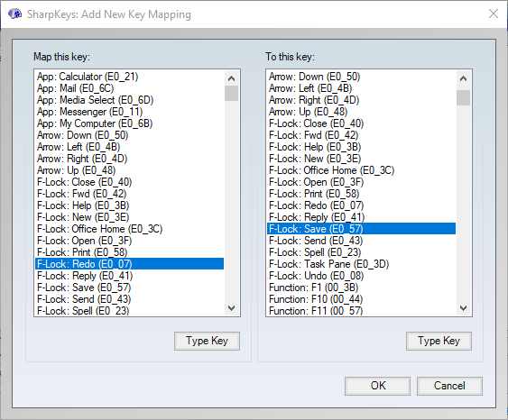Image resolution: width=508 pixels, height=420 pixels.
Task: Click the right list scrollbar thumb
Action: [463, 97]
